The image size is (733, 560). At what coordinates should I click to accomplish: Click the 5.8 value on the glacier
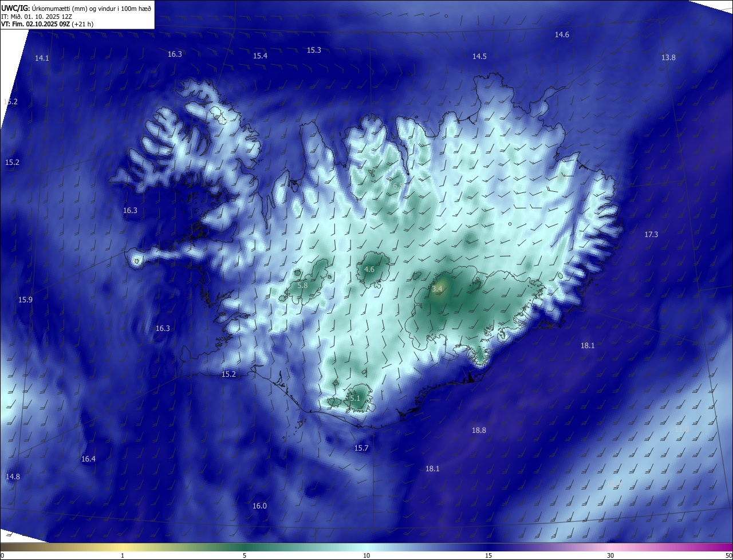pyautogui.click(x=303, y=285)
